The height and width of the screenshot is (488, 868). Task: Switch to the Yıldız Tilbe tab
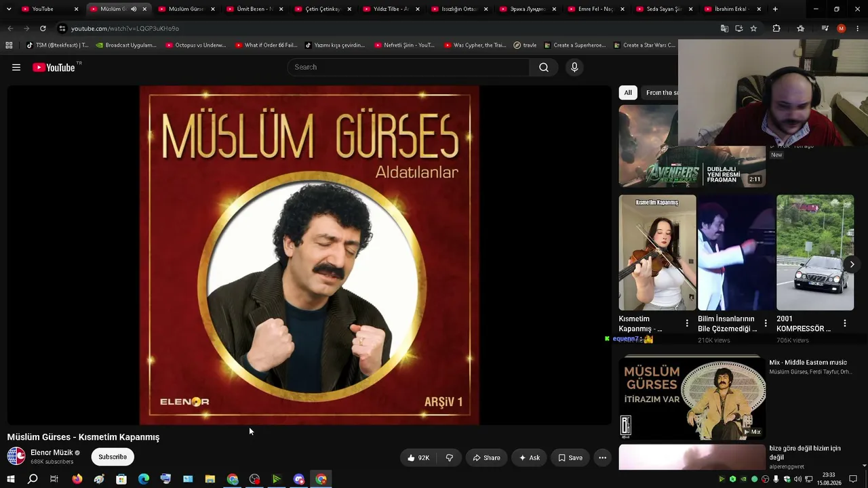(x=391, y=9)
